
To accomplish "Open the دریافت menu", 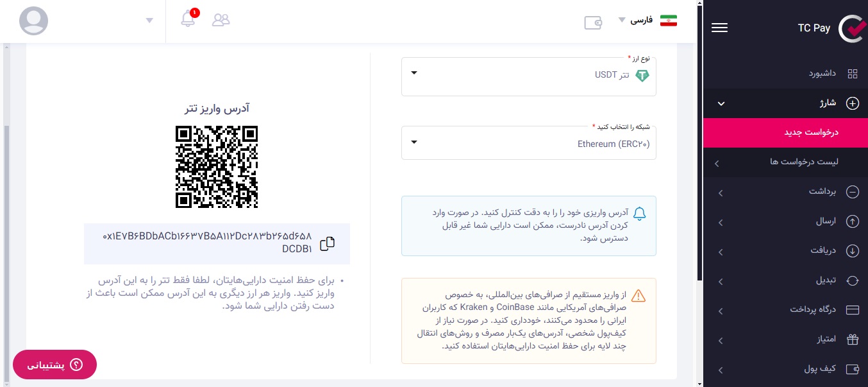I will click(785, 251).
